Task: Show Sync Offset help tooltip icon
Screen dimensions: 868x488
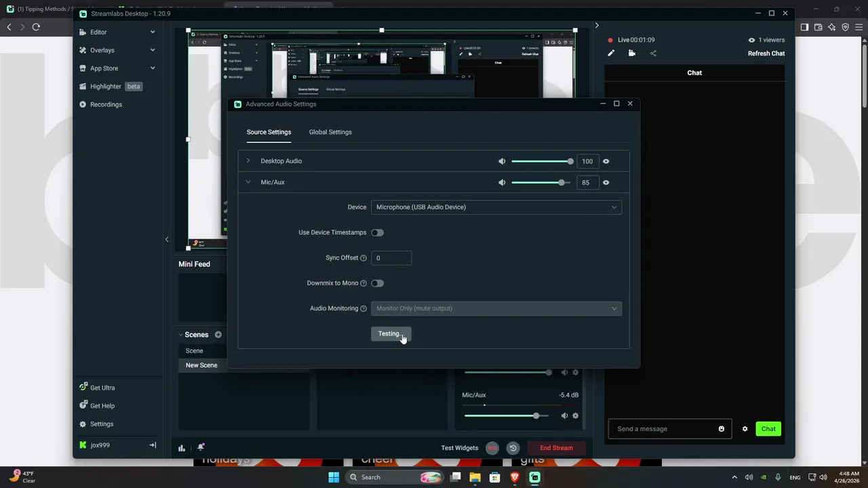Action: 363,258
